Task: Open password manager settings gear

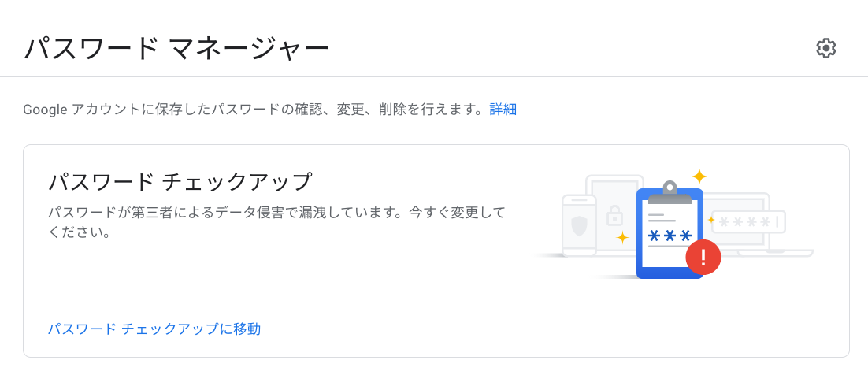Action: click(826, 48)
